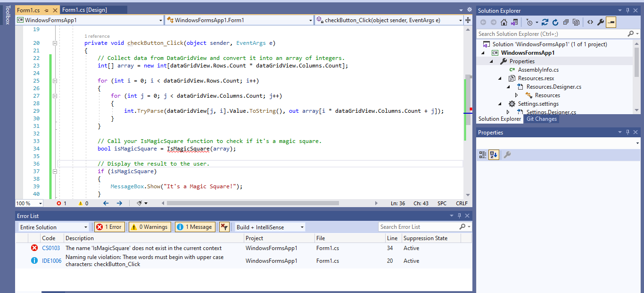This screenshot has width=644, height=293.
Task: Navigate forward with the editor's right arrow
Action: [119, 203]
